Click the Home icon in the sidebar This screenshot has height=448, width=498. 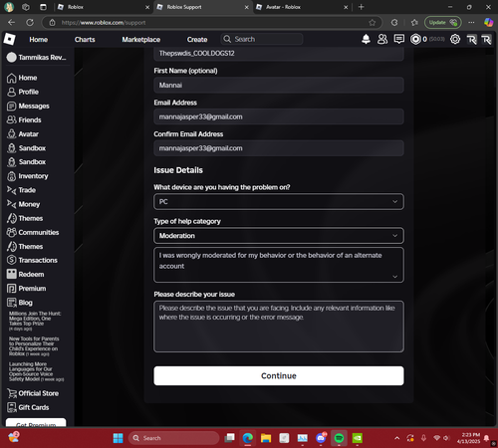12,78
